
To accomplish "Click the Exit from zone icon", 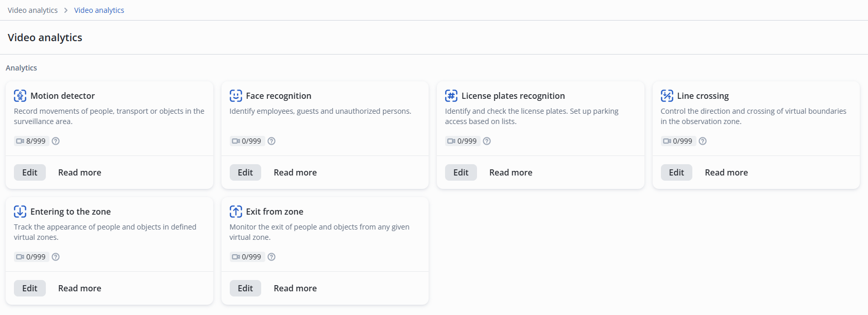I will 236,212.
